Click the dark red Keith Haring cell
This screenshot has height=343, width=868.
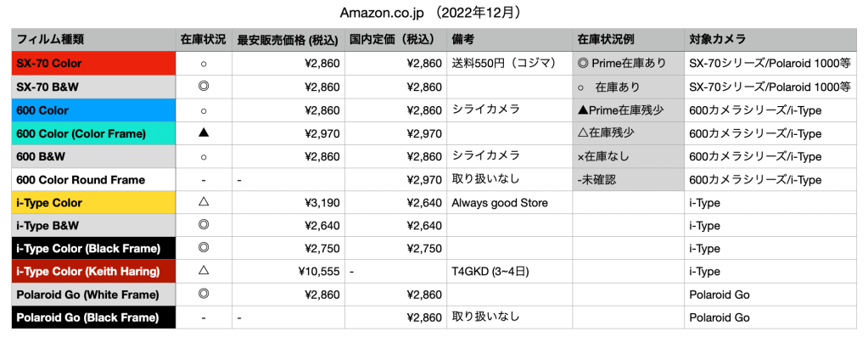pyautogui.click(x=93, y=272)
